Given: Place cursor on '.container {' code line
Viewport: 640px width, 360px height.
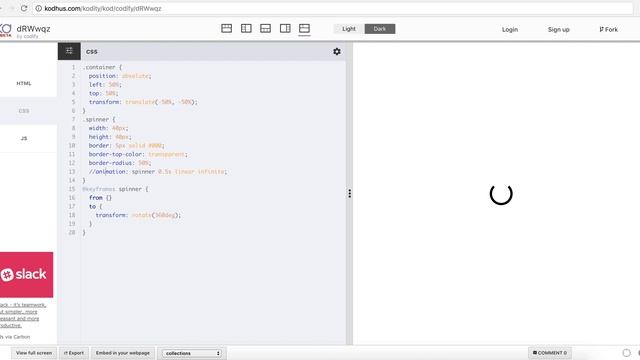Looking at the screenshot, I should (102, 67).
